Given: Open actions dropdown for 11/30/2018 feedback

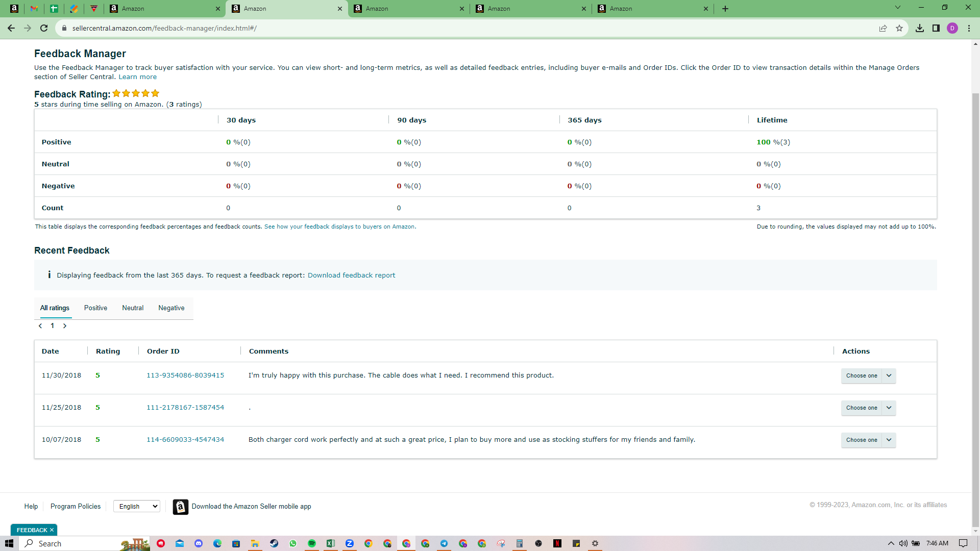Looking at the screenshot, I should click(868, 376).
